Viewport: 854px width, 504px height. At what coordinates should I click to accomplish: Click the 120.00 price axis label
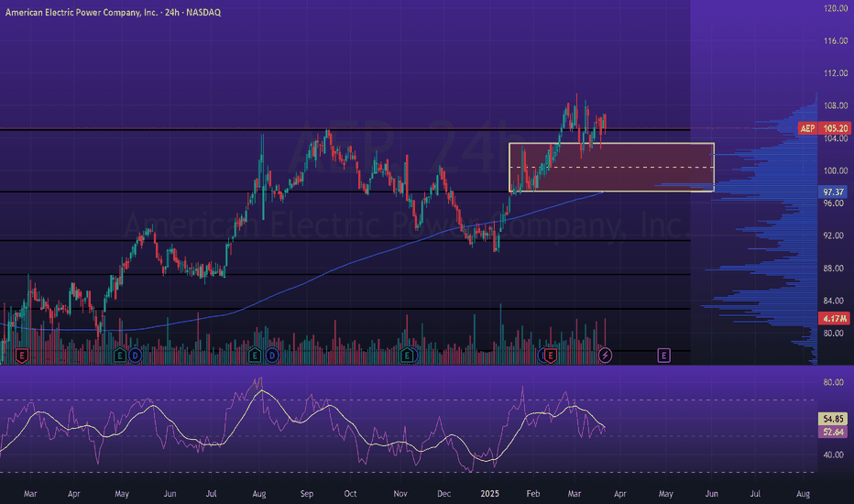click(836, 8)
